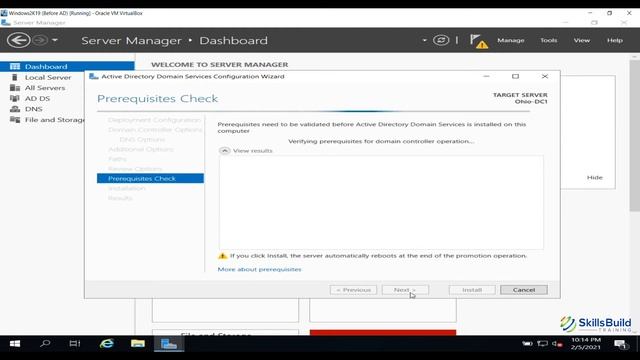Refresh the Server Manager dashboard
This screenshot has height=360, width=640.
coord(441,40)
